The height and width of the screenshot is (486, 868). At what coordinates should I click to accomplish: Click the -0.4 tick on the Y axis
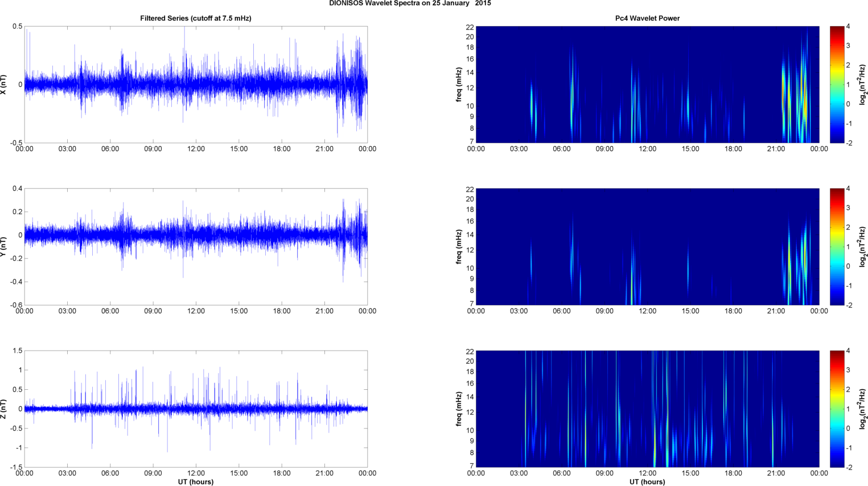[16, 282]
